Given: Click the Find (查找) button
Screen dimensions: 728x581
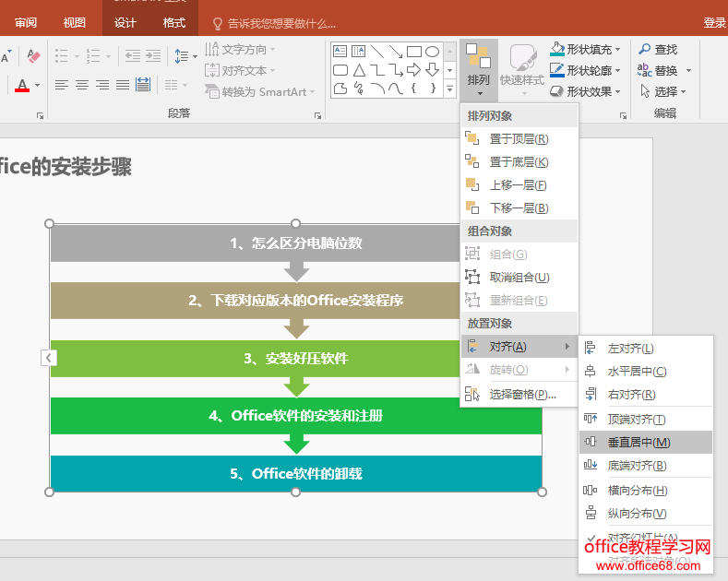Looking at the screenshot, I should pyautogui.click(x=659, y=49).
